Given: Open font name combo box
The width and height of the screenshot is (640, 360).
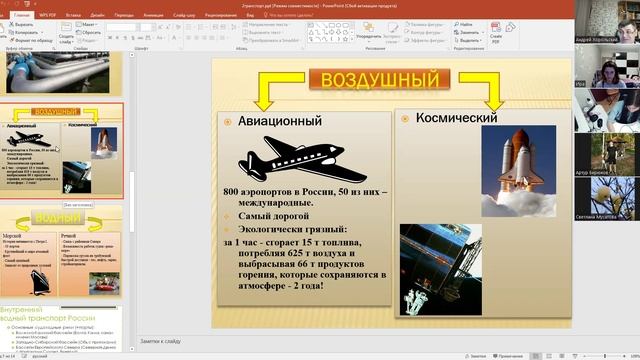Looking at the screenshot, I should 122,27.
